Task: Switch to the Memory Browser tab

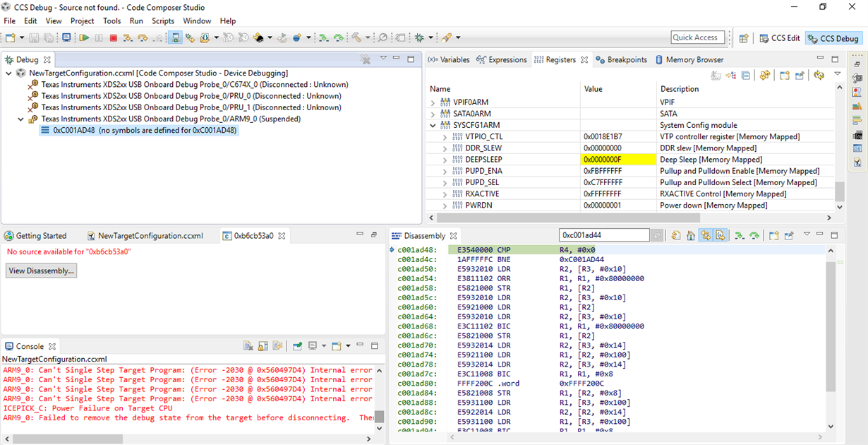Action: pos(689,60)
